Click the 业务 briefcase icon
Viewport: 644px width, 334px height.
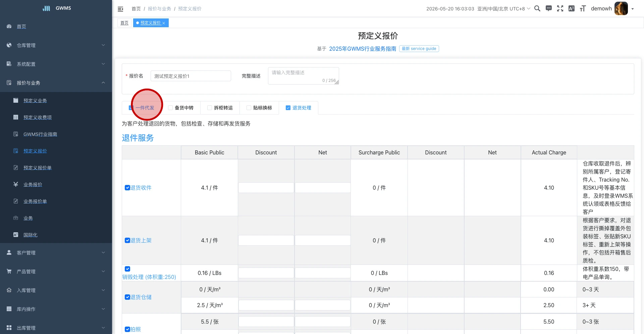point(16,218)
